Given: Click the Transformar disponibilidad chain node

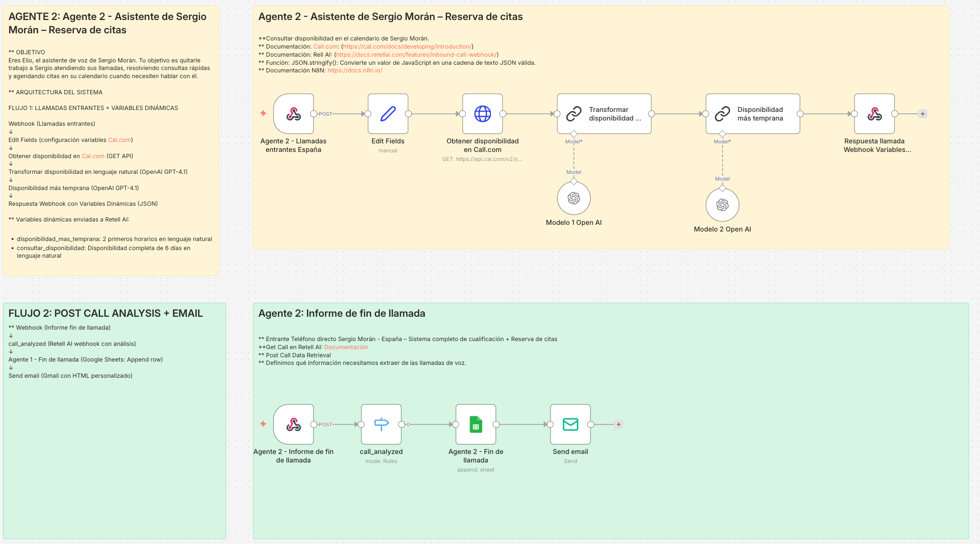Looking at the screenshot, I should pos(604,114).
